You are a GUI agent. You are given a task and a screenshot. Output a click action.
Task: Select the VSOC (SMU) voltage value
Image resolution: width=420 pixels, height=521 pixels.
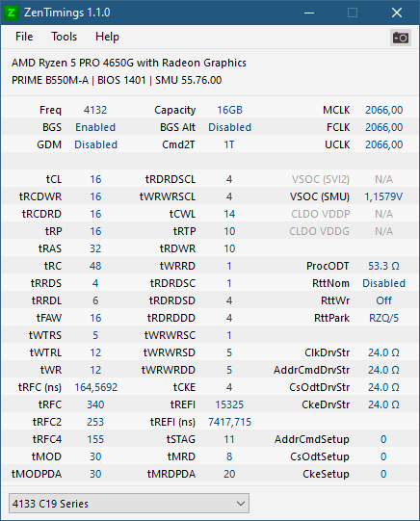pyautogui.click(x=383, y=196)
